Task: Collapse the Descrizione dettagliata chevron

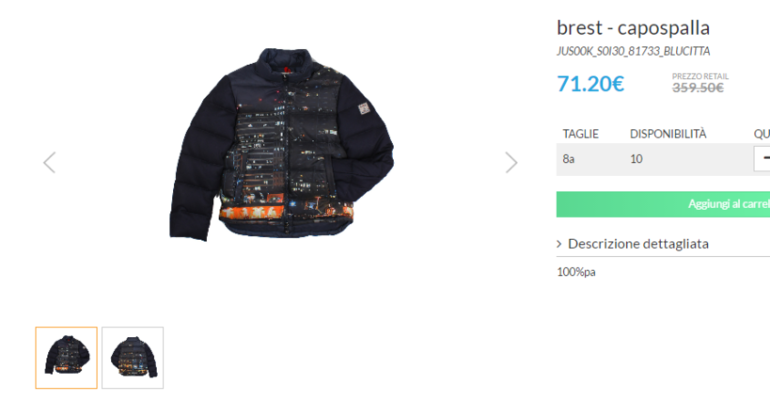Action: [559, 244]
